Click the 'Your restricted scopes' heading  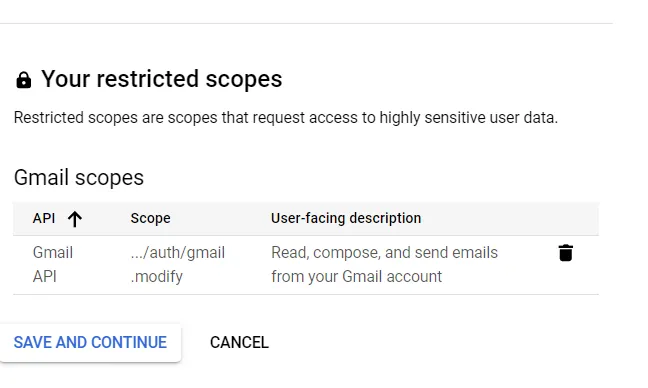[x=162, y=79]
